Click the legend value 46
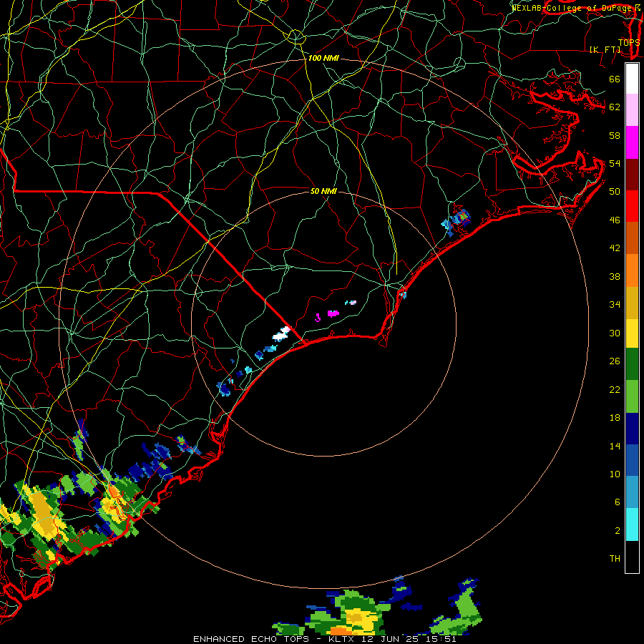This screenshot has height=644, width=644. pyautogui.click(x=615, y=220)
